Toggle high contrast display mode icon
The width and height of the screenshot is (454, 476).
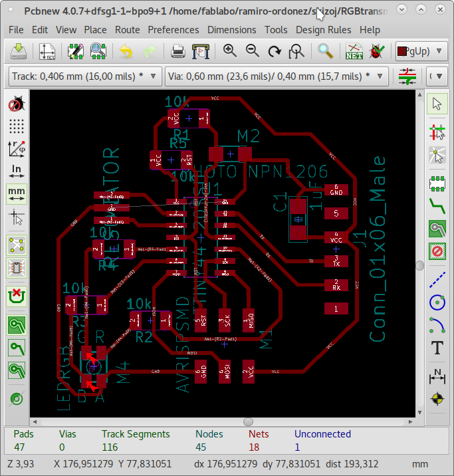17,399
